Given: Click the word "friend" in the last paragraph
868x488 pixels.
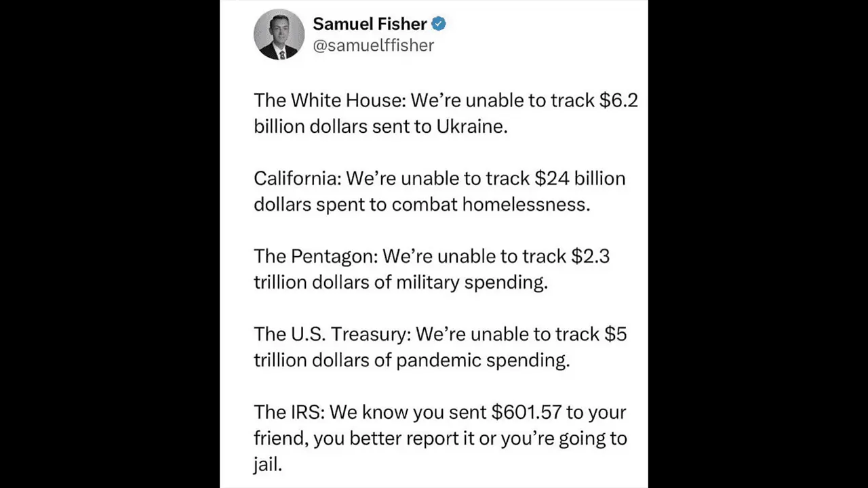Looking at the screenshot, I should [278, 438].
